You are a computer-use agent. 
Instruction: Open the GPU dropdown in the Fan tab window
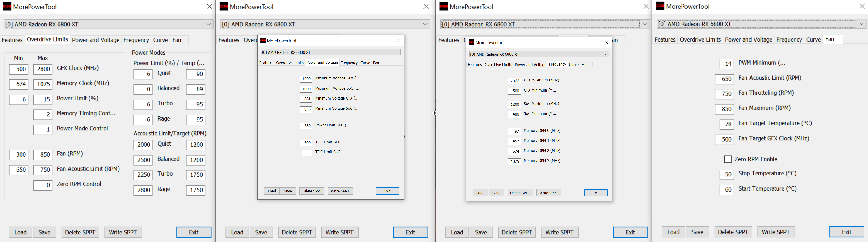coord(762,24)
